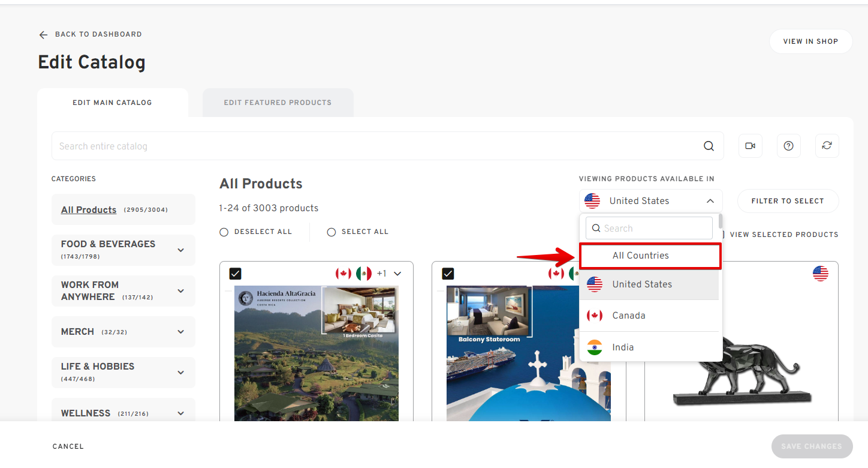Switch to Edit Featured Products tab
Image resolution: width=868 pixels, height=468 pixels.
coord(278,103)
